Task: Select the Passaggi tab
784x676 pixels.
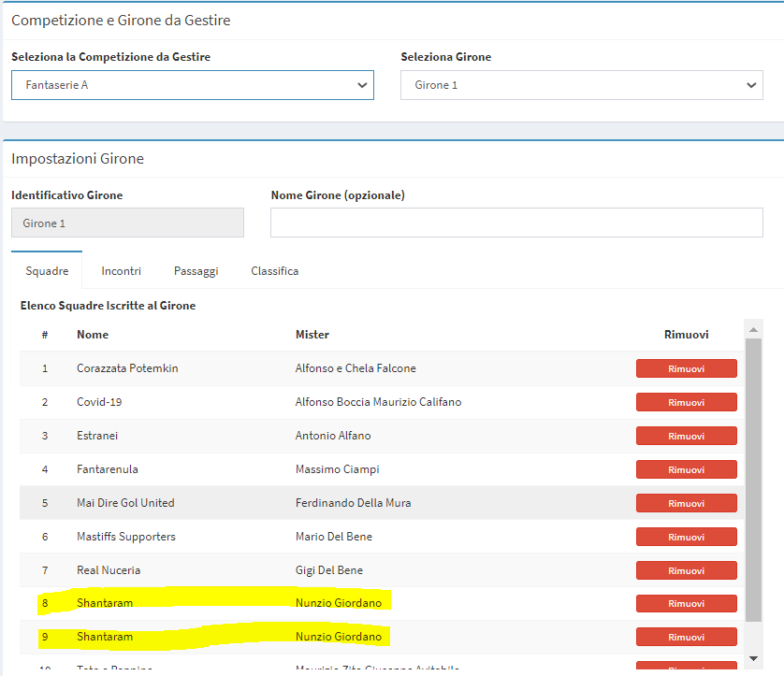Action: pos(196,271)
